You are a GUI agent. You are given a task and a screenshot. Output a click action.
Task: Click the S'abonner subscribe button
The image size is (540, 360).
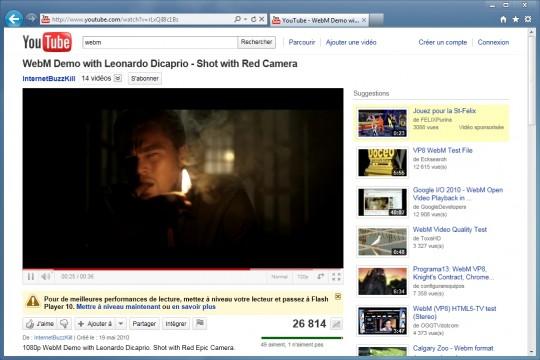click(145, 79)
